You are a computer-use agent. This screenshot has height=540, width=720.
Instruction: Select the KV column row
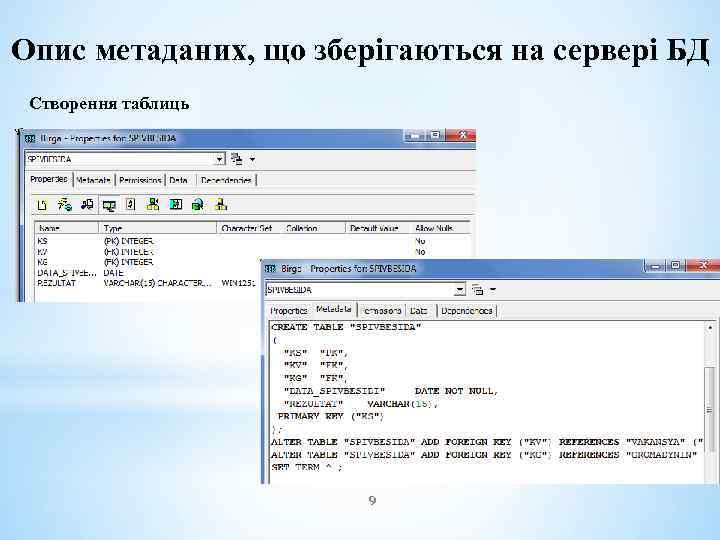tap(253, 252)
